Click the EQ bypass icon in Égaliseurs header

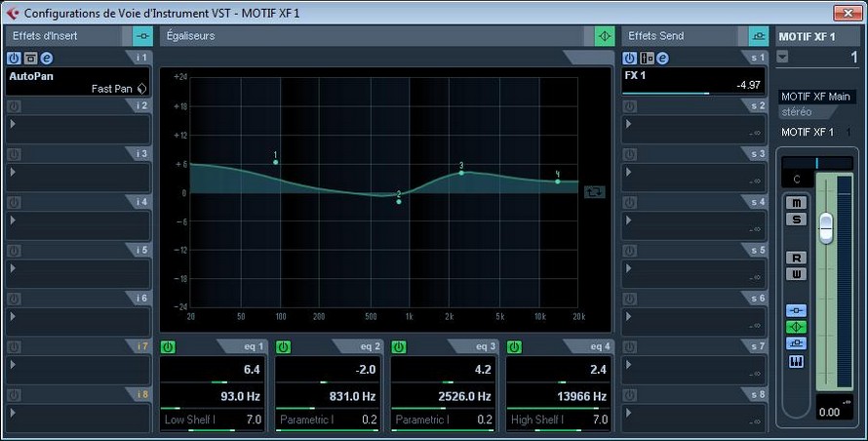coord(605,36)
